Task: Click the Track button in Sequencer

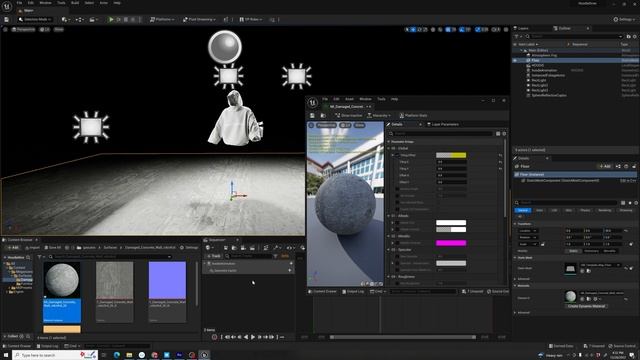Action: [x=213, y=256]
